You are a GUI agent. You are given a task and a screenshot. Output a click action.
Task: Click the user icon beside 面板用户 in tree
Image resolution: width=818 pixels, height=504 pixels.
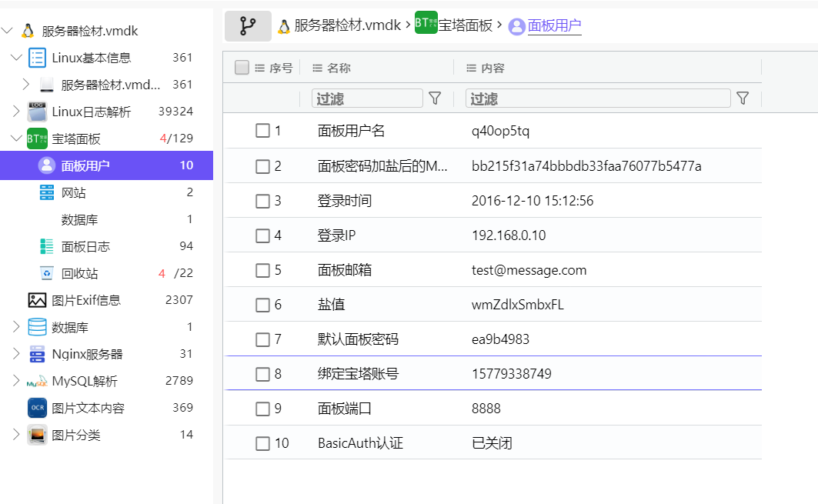point(46,165)
